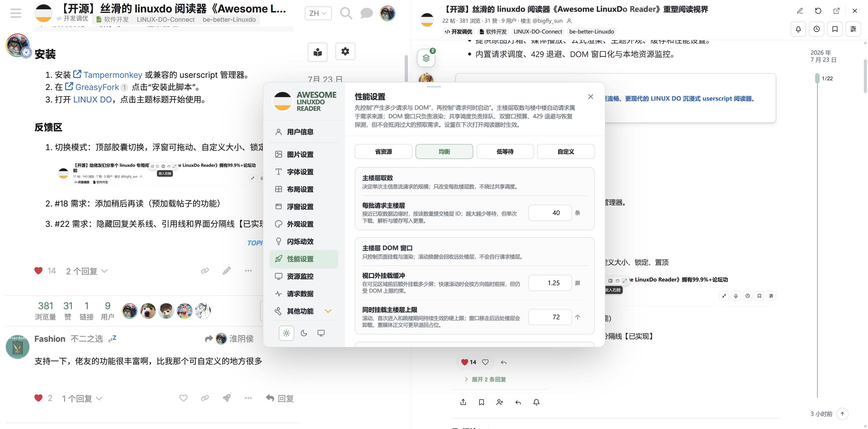Screen dimensions: 868x429
Task: Select the 均衡 preset
Action: (x=444, y=152)
